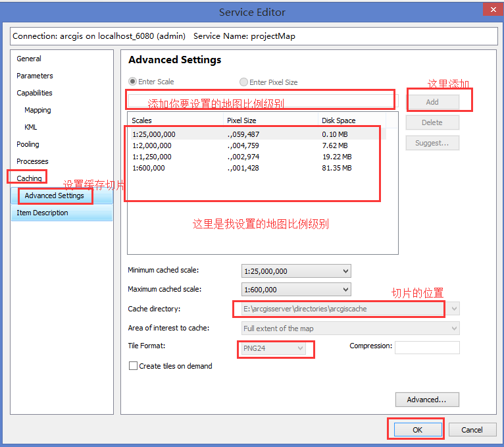This screenshot has width=504, height=447.
Task: Open the Capabilities page
Action: click(x=34, y=93)
